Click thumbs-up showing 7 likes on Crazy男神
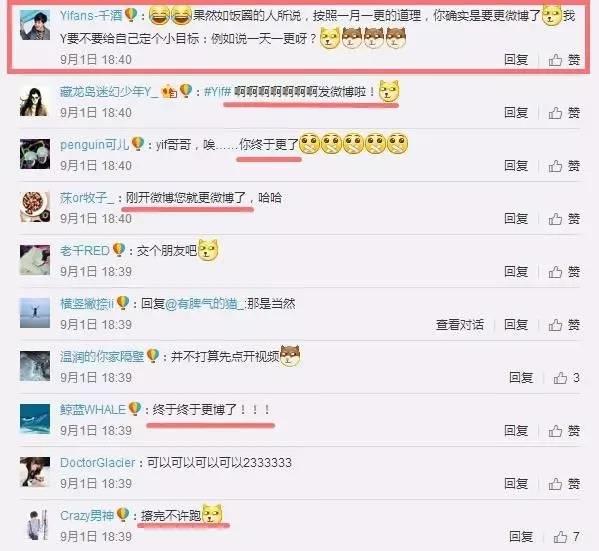The height and width of the screenshot is (551, 599). (560, 537)
